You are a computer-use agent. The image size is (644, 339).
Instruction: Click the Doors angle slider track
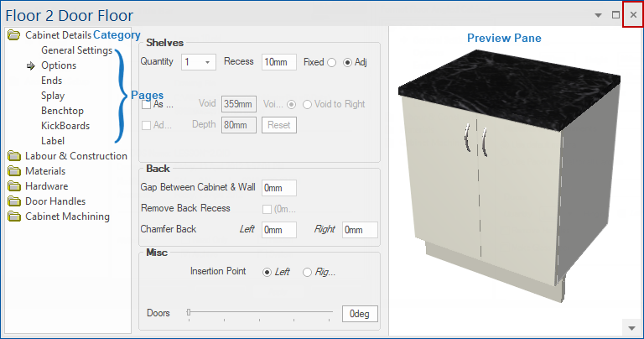[260, 313]
